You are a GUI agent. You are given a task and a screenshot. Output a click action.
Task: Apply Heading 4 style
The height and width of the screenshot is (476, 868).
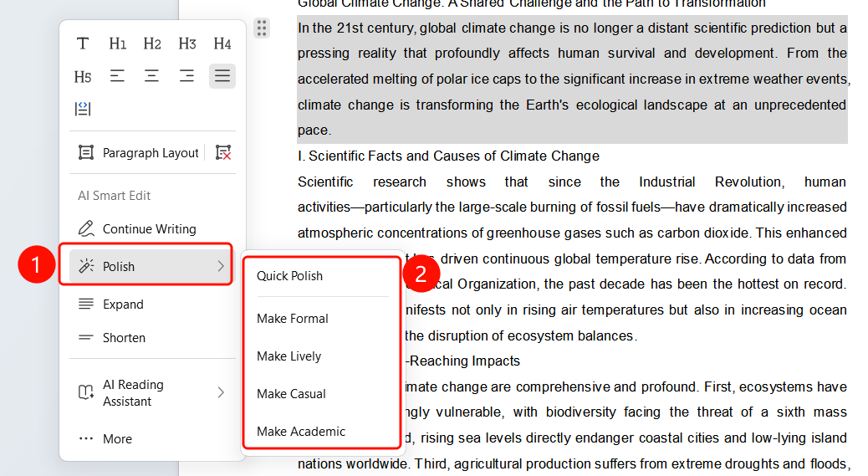point(222,44)
